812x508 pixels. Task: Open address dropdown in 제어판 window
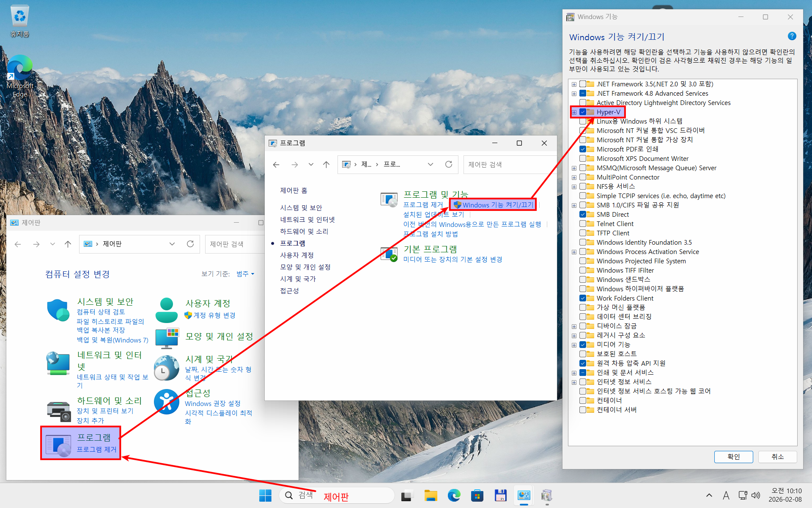(172, 244)
